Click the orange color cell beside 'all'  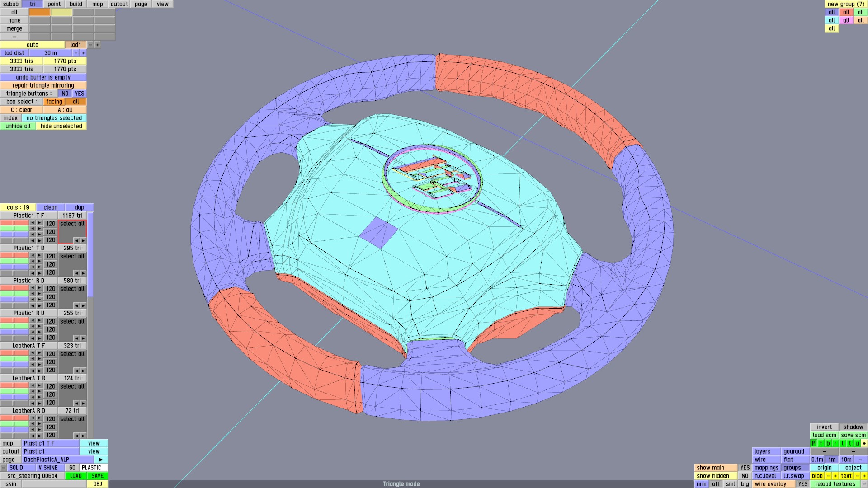tap(40, 12)
